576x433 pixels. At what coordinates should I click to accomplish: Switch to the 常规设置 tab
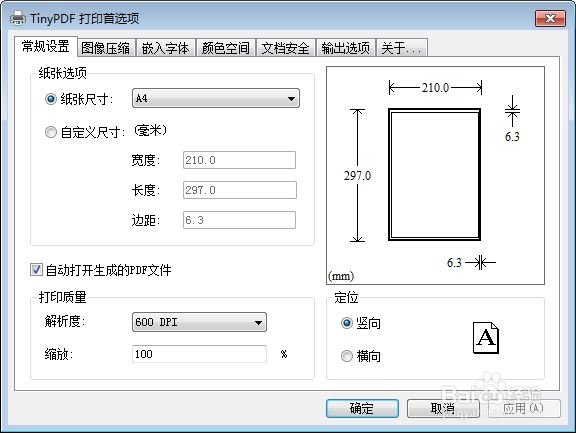46,47
